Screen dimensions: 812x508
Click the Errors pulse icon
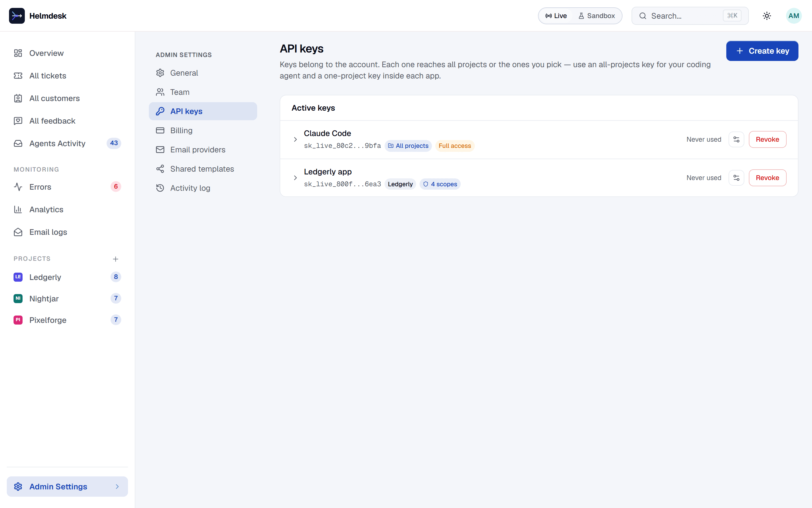[18, 187]
